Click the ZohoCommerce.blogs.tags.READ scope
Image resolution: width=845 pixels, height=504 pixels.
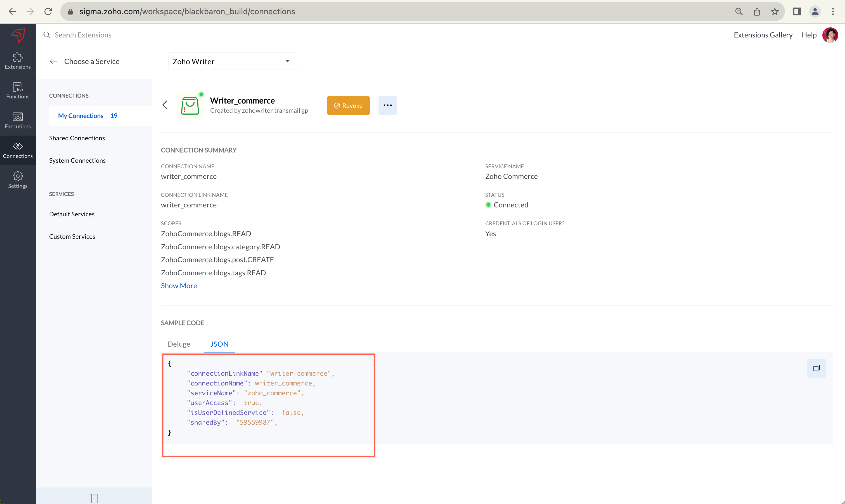(x=213, y=273)
